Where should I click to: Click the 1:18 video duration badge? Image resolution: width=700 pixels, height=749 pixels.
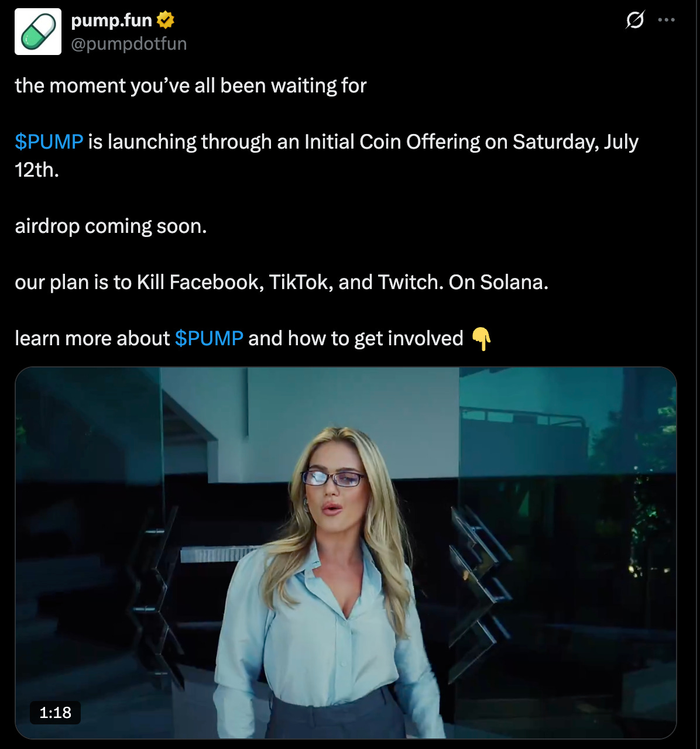coord(55,712)
